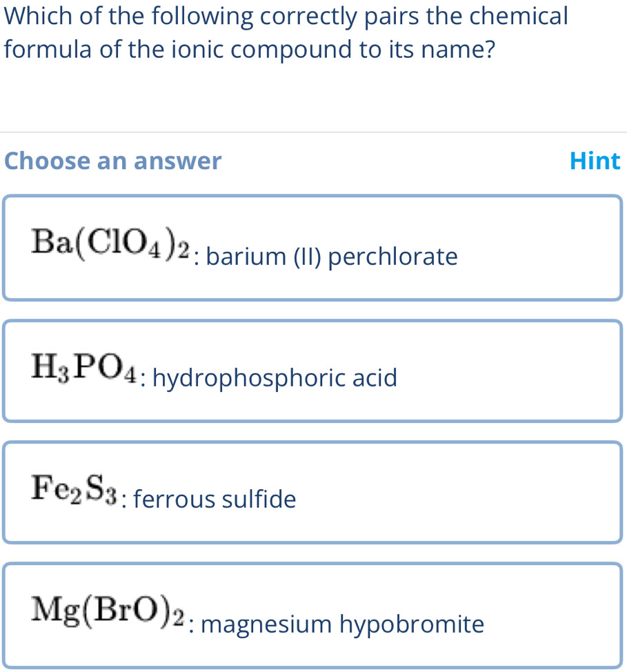Viewport: 627px width, 672px height.
Task: Select the hydrophosphoric acid answer option
Action: click(x=312, y=370)
